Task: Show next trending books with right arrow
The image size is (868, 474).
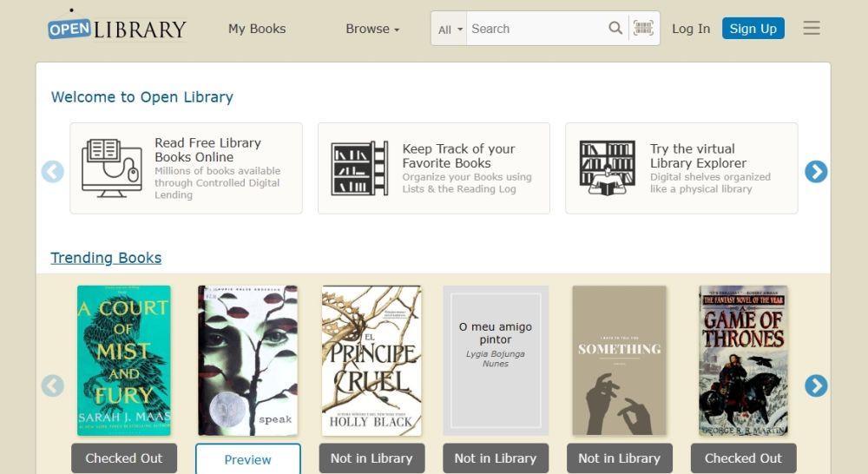Action: (x=816, y=385)
